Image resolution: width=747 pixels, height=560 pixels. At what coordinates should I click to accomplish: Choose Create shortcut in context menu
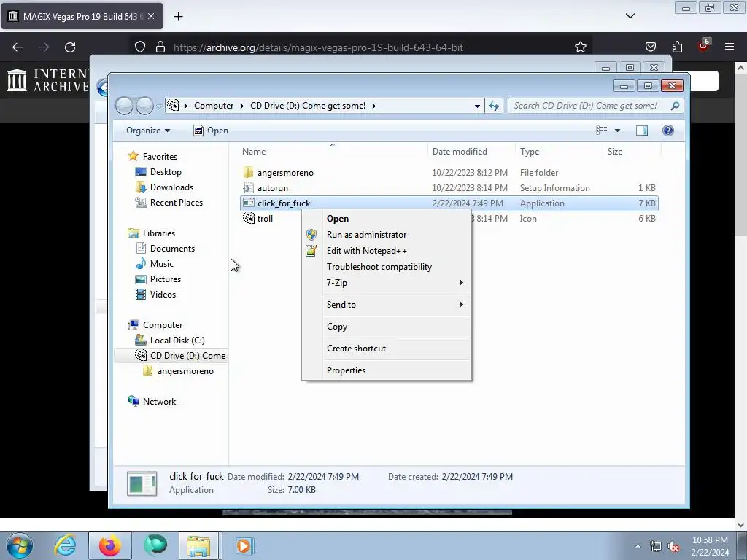(x=387, y=349)
